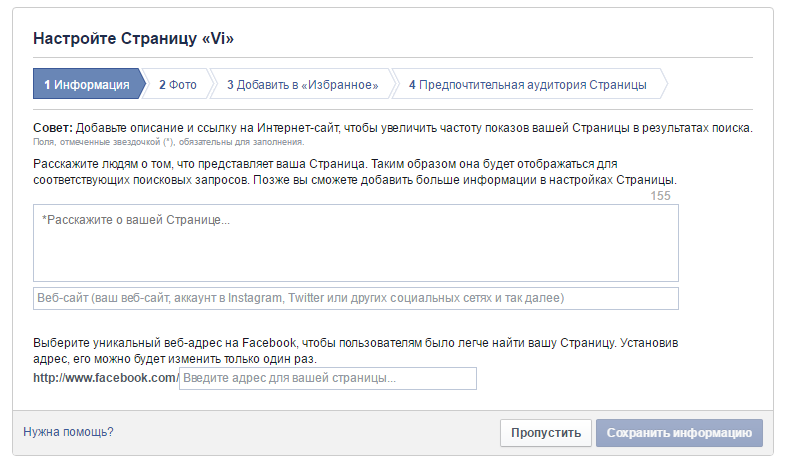
Task: Focus the "Веб-сайт" website input field
Action: coord(355,298)
